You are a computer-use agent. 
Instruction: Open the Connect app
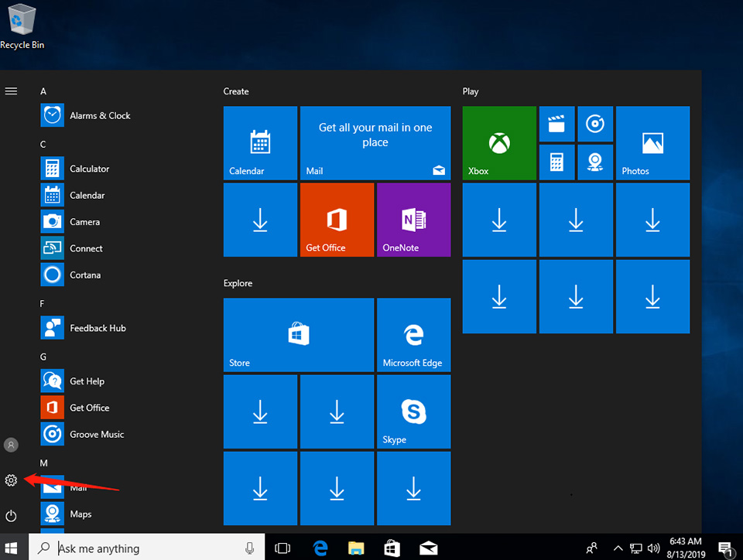click(71, 248)
